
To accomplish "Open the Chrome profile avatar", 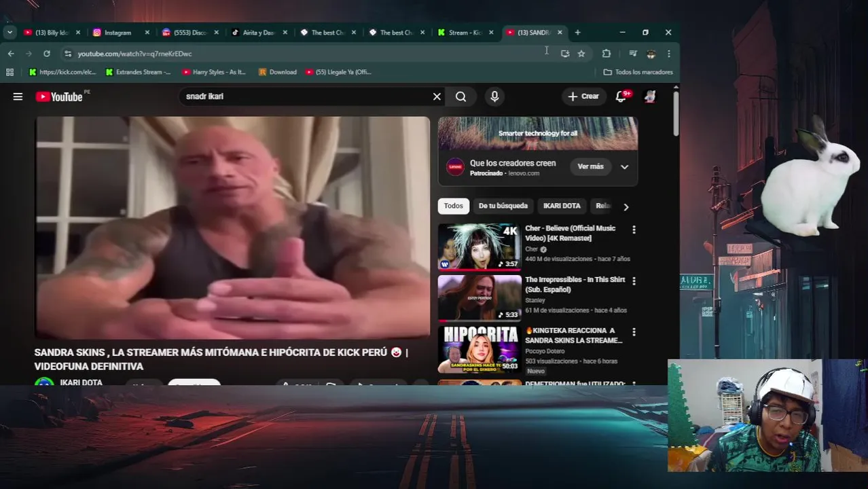I will pos(651,53).
